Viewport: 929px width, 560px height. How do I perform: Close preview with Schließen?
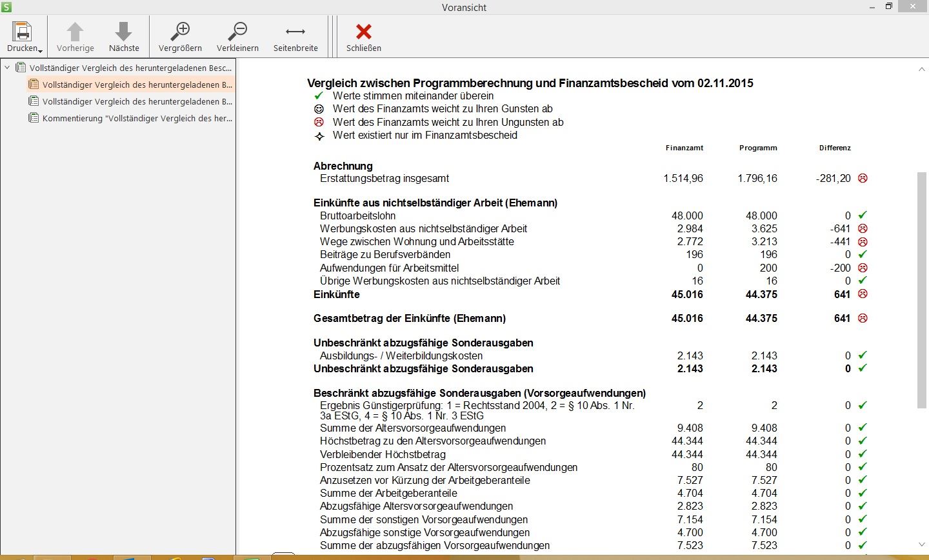click(x=364, y=37)
